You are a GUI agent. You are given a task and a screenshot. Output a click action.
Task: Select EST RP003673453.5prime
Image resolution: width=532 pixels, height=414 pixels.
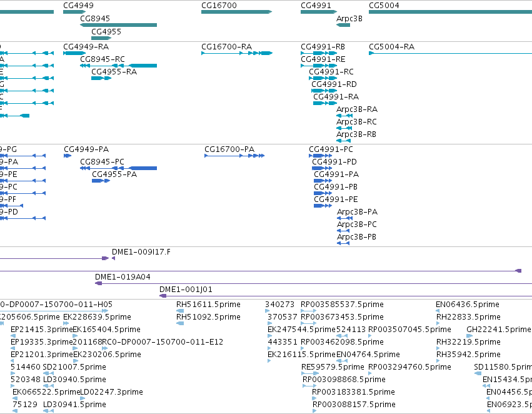[342, 317]
